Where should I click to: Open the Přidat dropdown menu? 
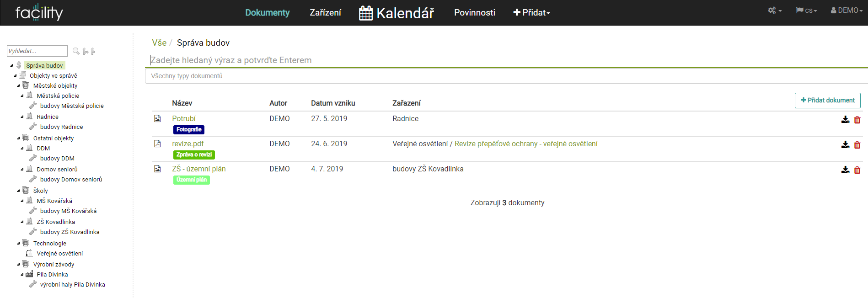[531, 13]
